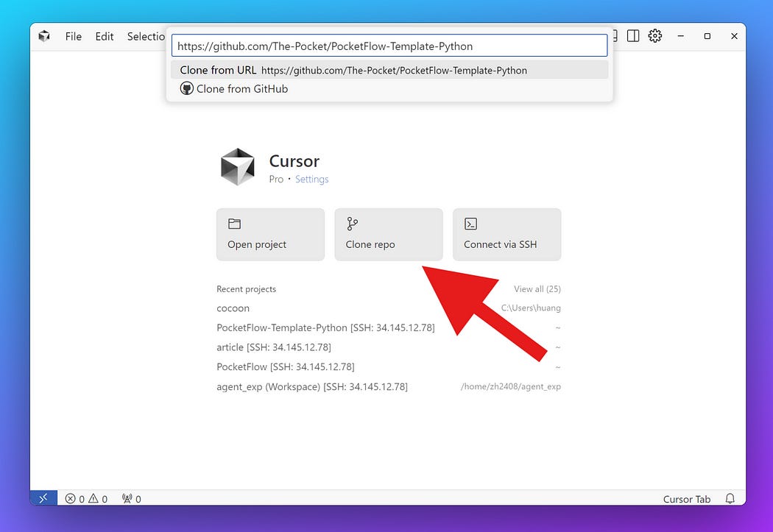Click the Connect via SSH button
The image size is (773, 532).
pyautogui.click(x=506, y=234)
